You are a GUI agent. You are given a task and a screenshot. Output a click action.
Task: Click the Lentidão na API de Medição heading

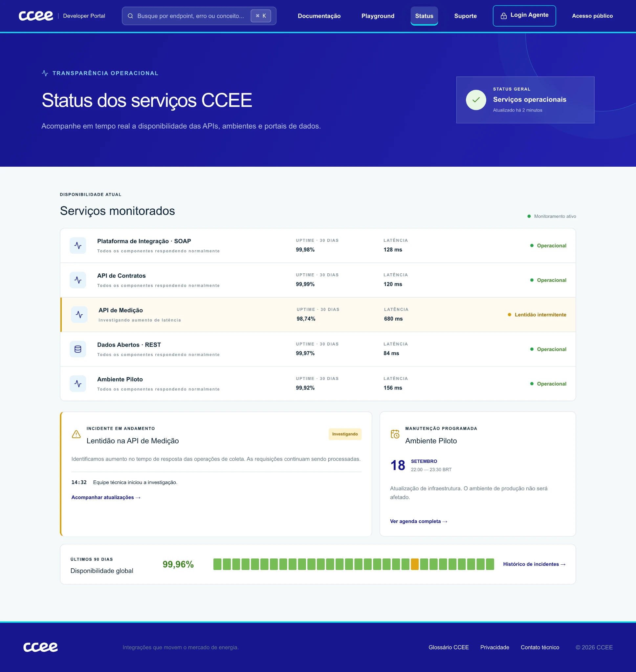click(x=133, y=441)
